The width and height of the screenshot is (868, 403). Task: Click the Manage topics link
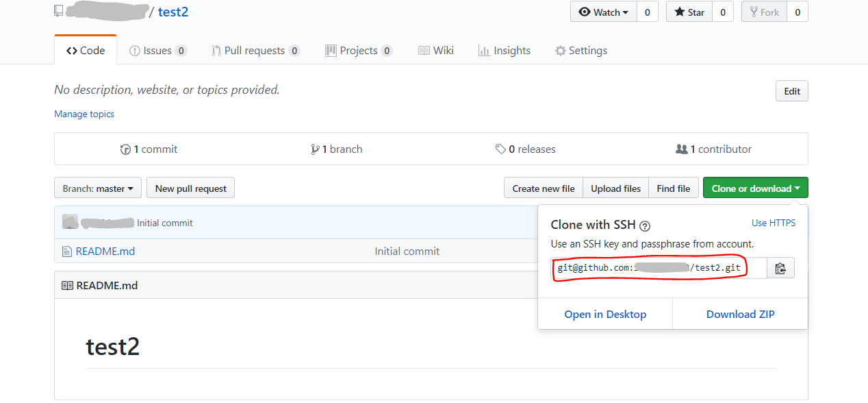(84, 114)
